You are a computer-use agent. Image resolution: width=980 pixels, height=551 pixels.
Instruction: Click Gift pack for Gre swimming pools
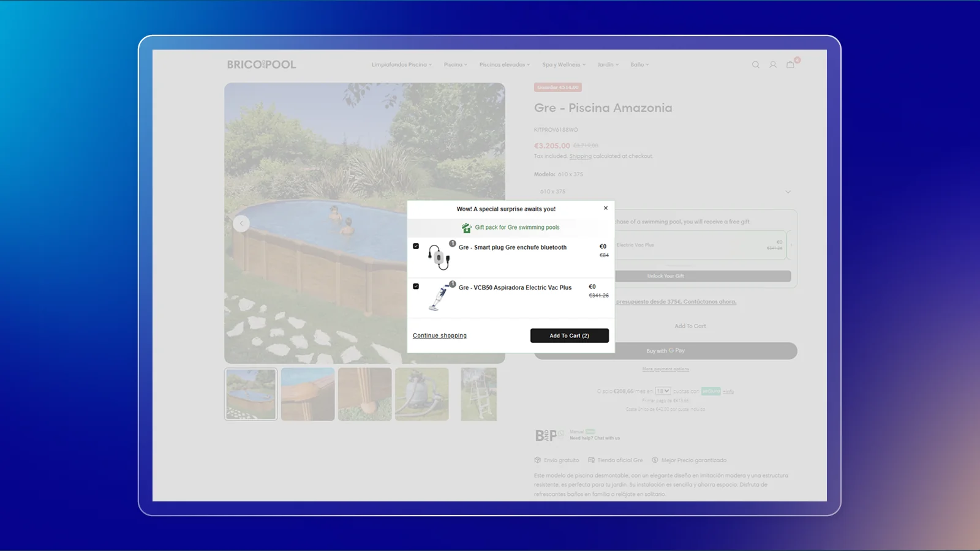[517, 227]
